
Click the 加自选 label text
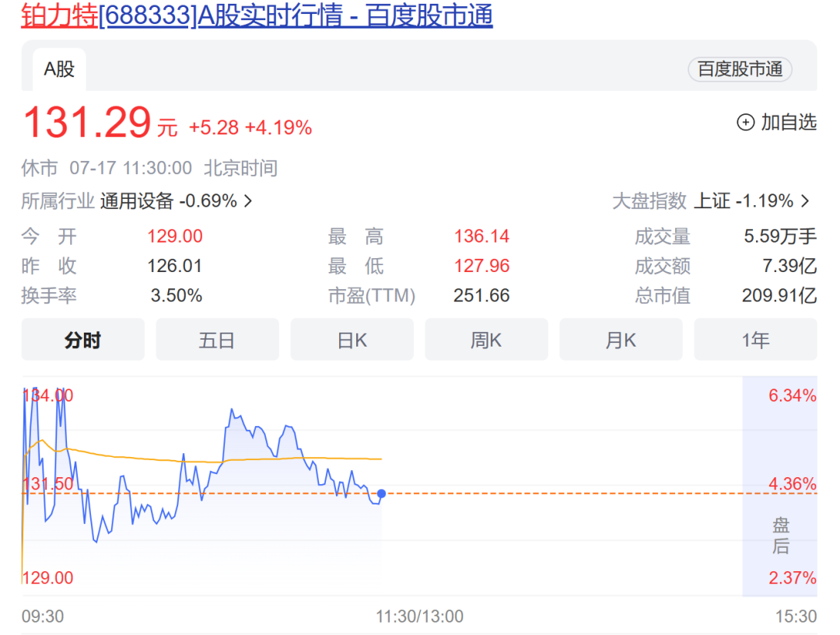(x=789, y=122)
